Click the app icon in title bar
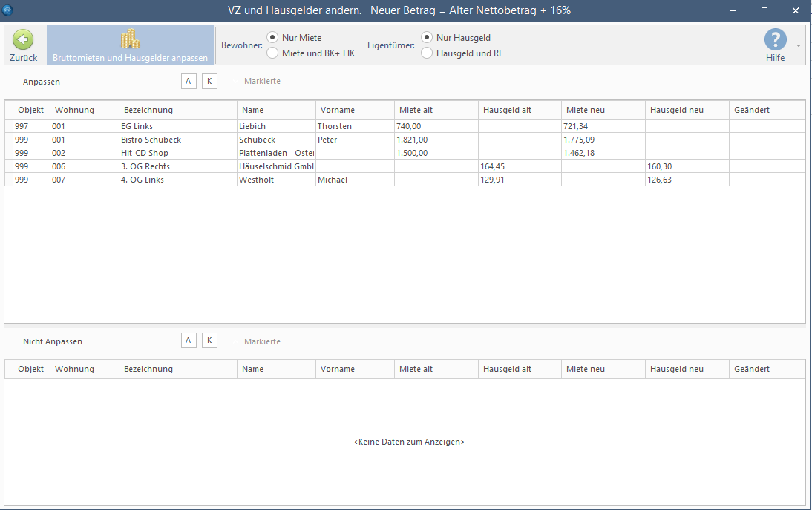 tap(8, 10)
